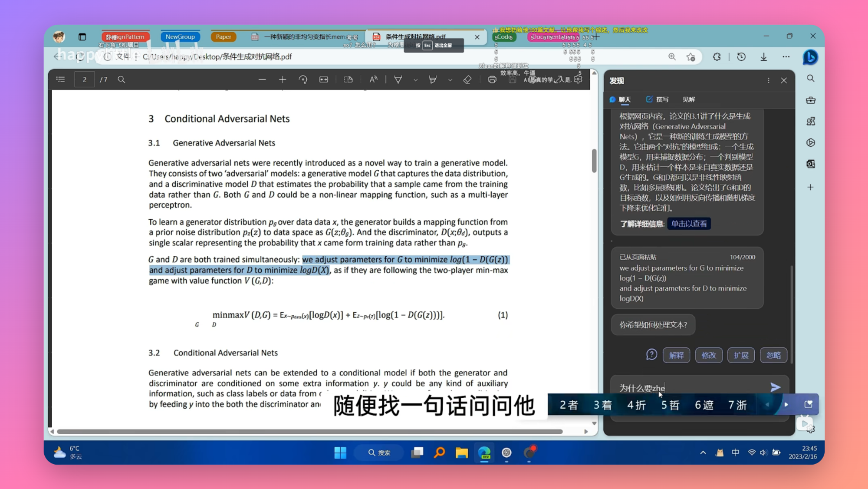Click the address bar zoom magnifier icon
Viewport: 868px width, 489px height.
click(672, 57)
